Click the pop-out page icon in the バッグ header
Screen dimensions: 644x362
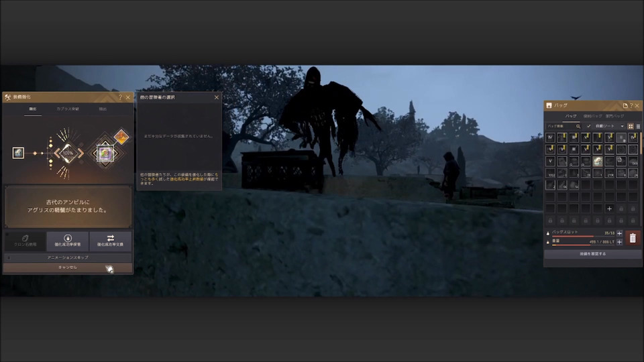click(625, 105)
